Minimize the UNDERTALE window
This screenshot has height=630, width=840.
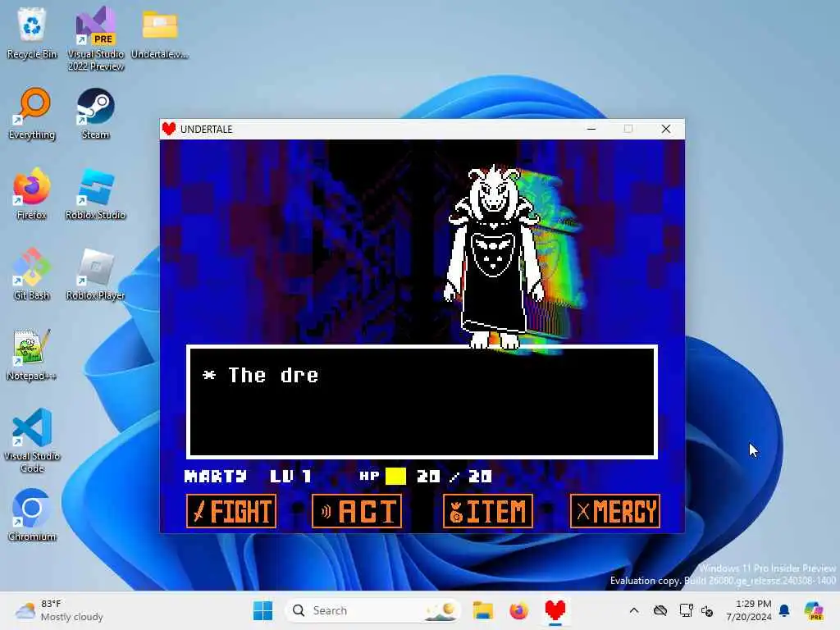591,129
